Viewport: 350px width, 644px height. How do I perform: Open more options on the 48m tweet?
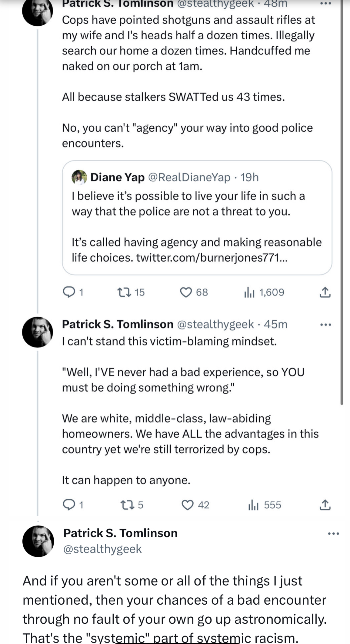point(326,4)
